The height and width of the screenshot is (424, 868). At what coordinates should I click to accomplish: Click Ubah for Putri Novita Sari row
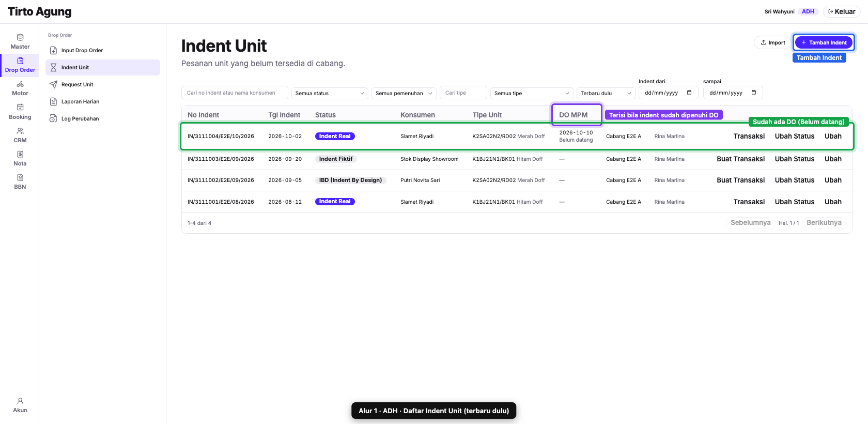pos(833,180)
